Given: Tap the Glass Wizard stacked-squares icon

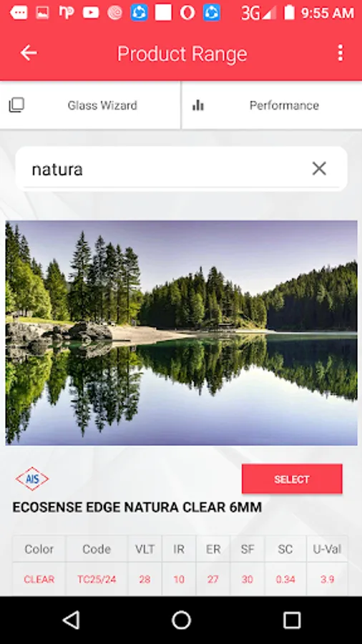Looking at the screenshot, I should (x=16, y=105).
